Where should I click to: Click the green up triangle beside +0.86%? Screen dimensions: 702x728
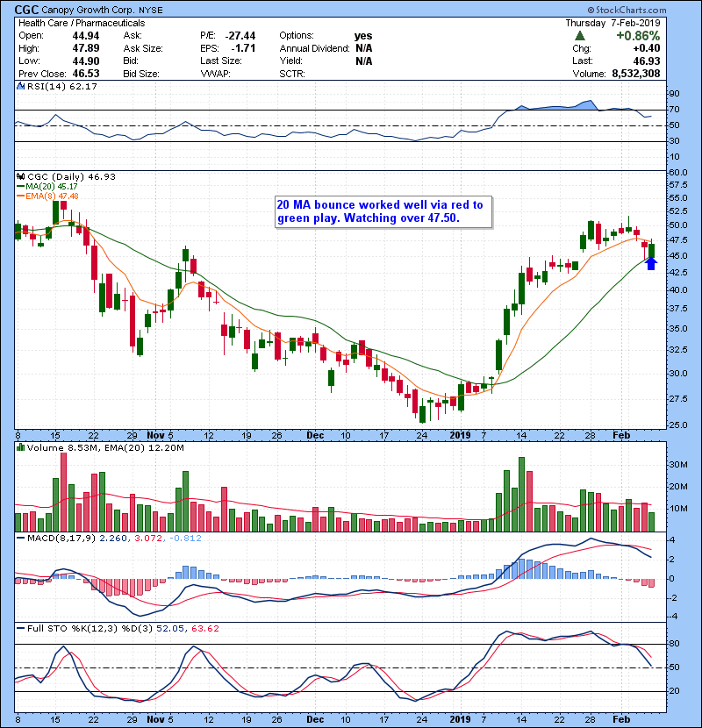579,36
